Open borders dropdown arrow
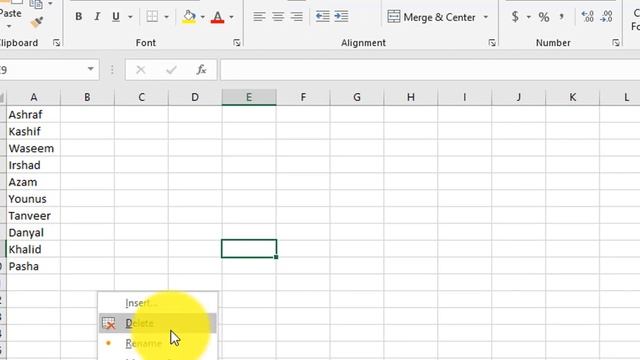Screen dimensions: 640x360 [x=166, y=17]
